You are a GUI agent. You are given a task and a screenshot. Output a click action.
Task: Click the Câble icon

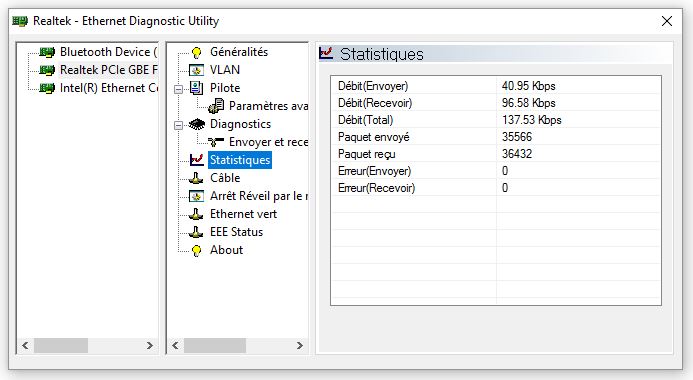[x=196, y=178]
